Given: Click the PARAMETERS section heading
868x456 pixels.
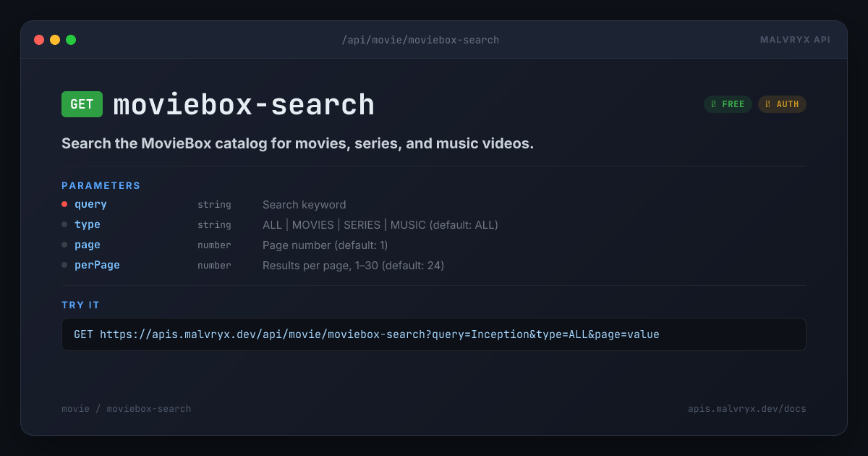Looking at the screenshot, I should click(x=101, y=186).
